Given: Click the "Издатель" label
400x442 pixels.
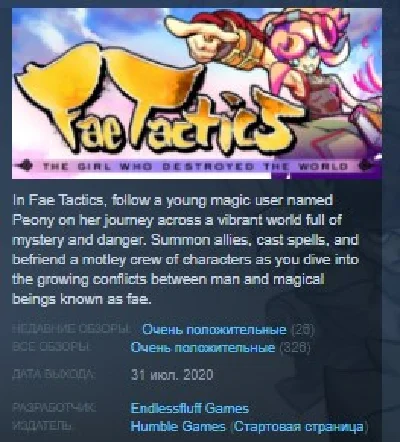Looking at the screenshot, I should 42,426.
